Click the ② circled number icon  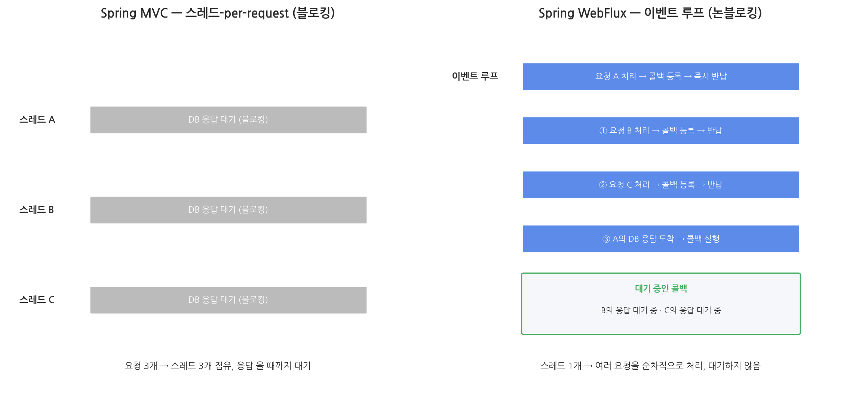coord(602,185)
